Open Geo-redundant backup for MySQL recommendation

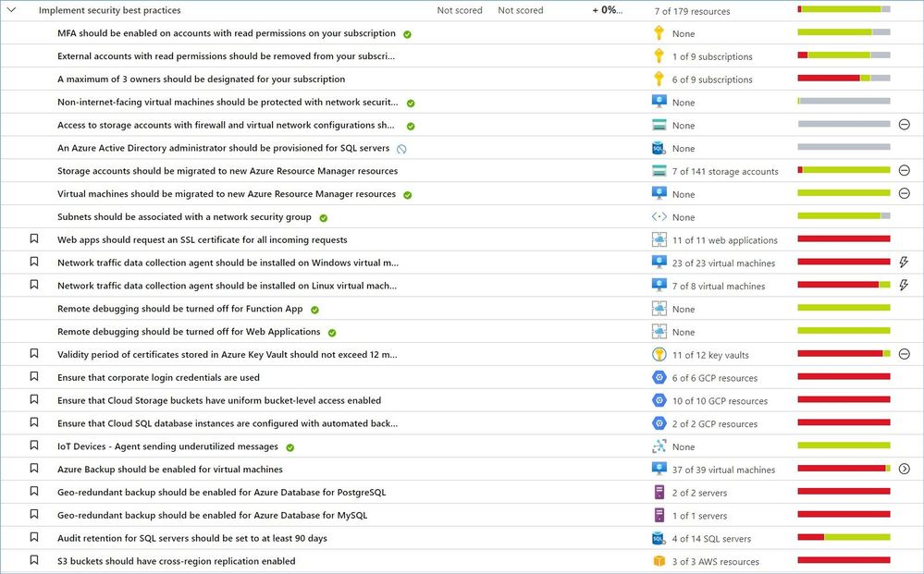[x=212, y=516]
